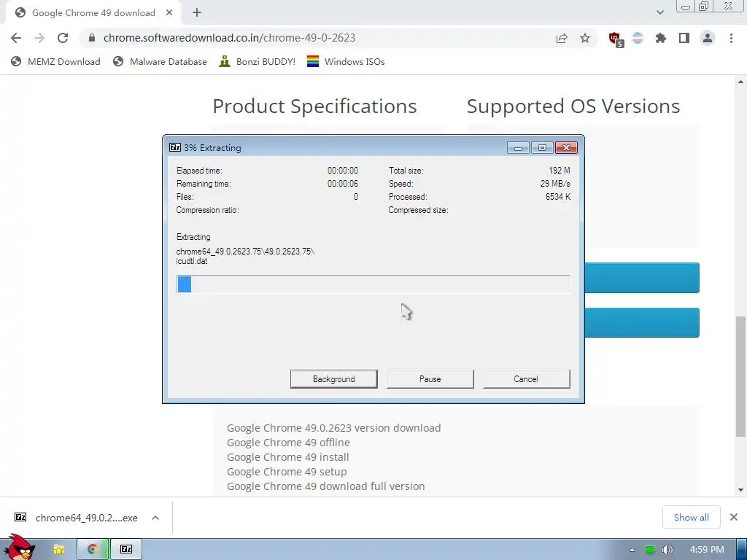Click the scrollbar up arrow
Image resolution: width=747 pixels, height=560 pixels.
(741, 82)
